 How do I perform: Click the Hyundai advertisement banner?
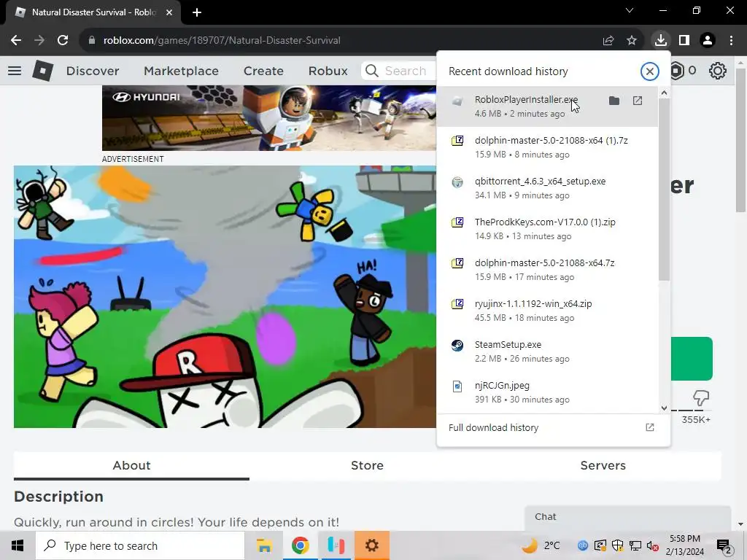coord(269,118)
